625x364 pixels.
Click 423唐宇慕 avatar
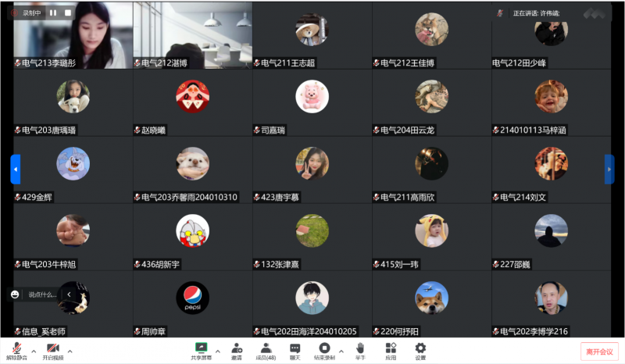point(312,163)
